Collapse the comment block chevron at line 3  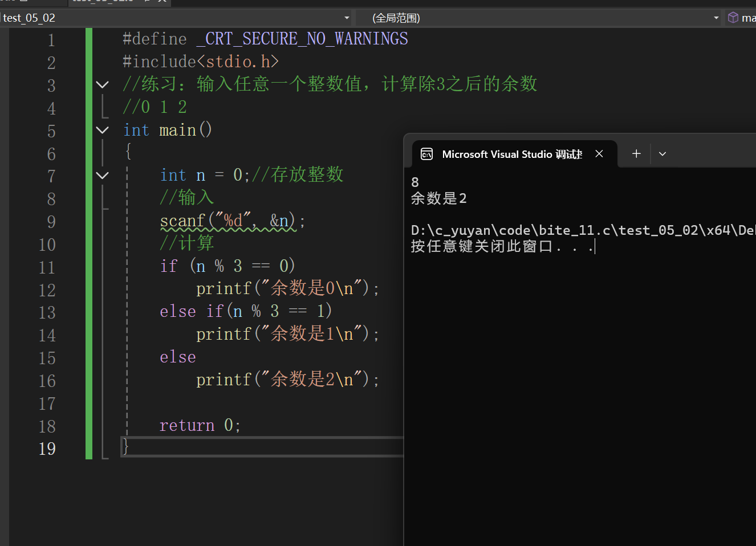point(102,84)
